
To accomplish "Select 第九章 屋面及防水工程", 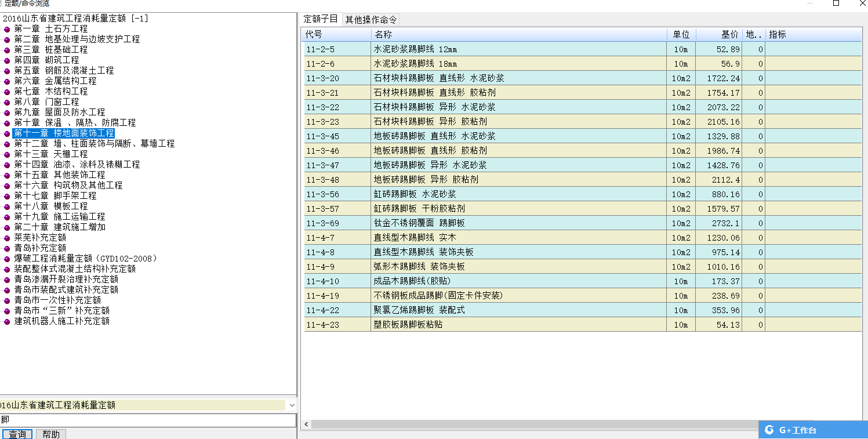I will click(60, 113).
